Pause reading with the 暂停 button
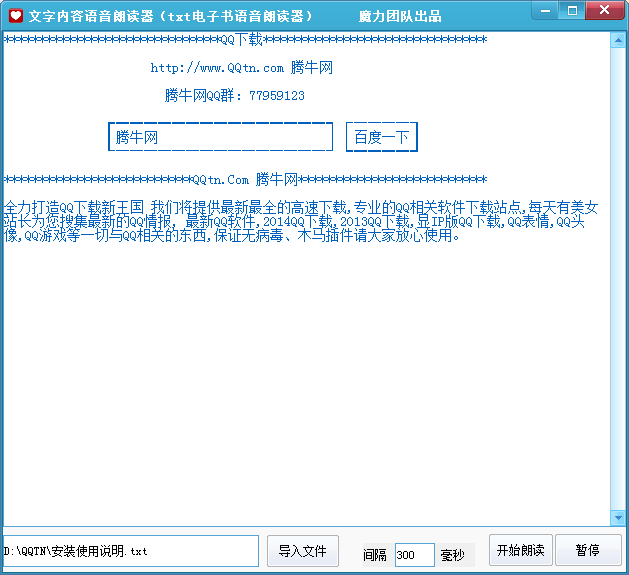This screenshot has height=575, width=629. (x=588, y=550)
